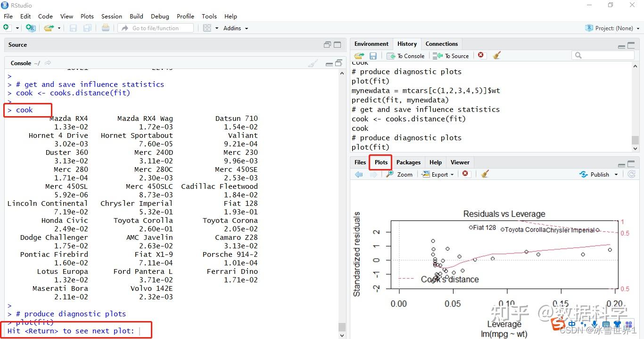Open the panes layout dropdown arrow
This screenshot has width=644, height=339.
217,28
